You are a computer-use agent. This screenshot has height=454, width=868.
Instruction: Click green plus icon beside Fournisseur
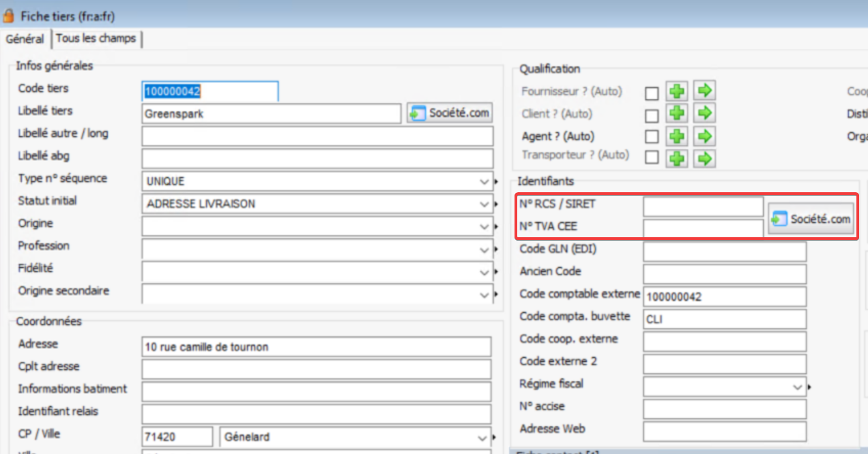(676, 91)
